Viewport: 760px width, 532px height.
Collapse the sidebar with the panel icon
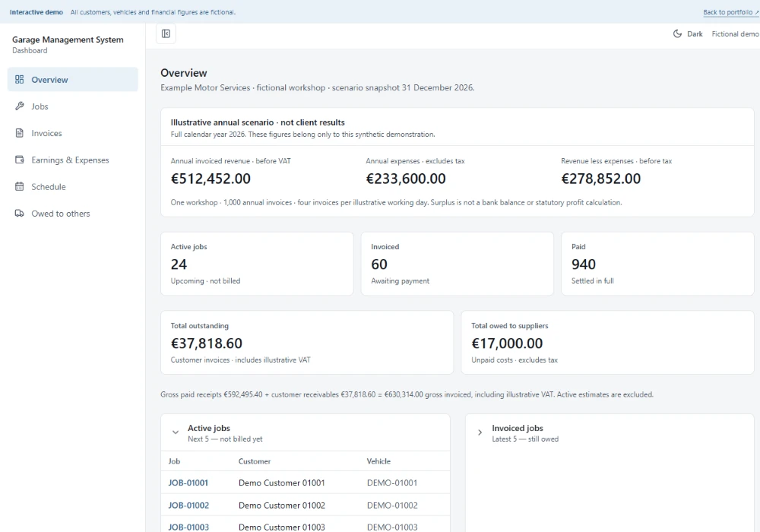click(x=166, y=33)
